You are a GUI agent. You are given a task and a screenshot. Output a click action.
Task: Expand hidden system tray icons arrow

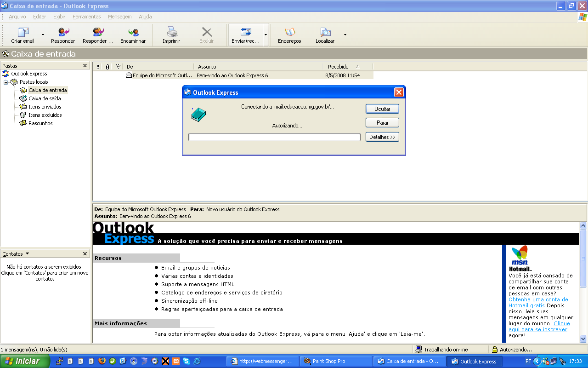[x=537, y=361]
